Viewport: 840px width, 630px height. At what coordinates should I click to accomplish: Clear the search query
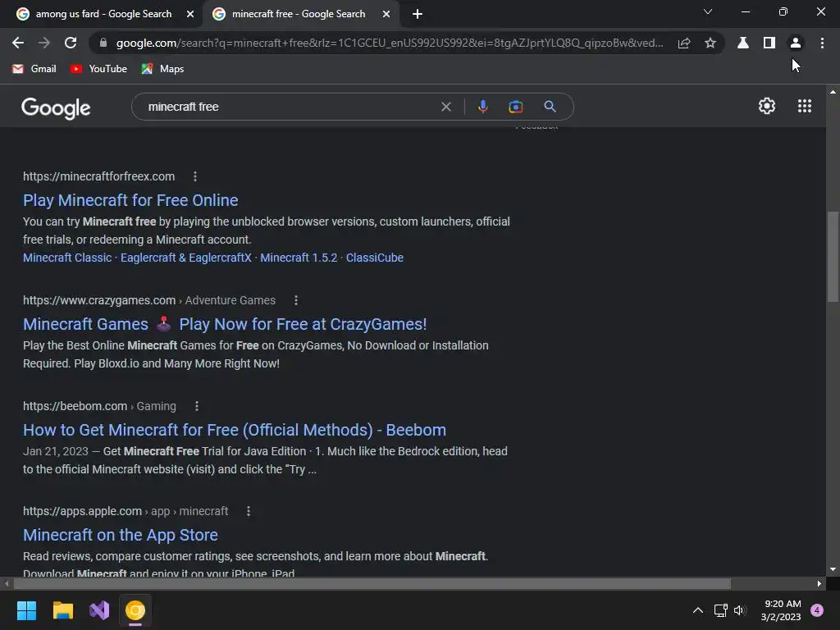(x=445, y=107)
